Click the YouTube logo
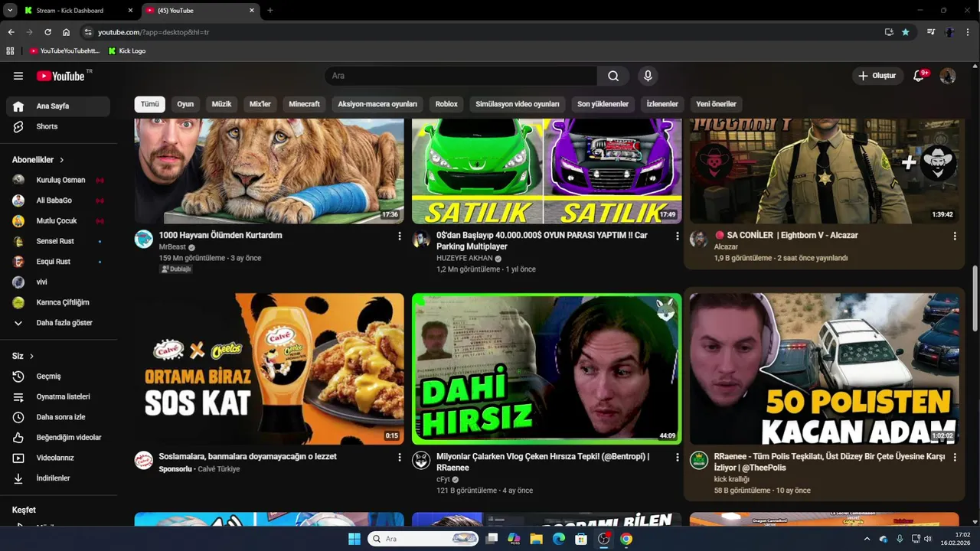 click(60, 76)
